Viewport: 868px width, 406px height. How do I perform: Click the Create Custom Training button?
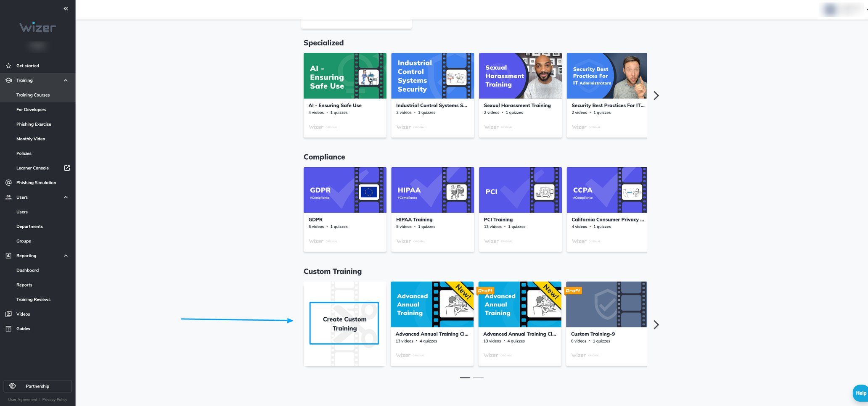click(344, 324)
